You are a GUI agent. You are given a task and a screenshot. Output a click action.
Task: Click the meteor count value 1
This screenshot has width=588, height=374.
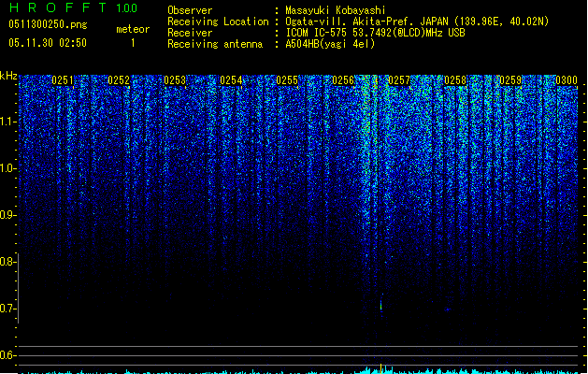pos(133,43)
